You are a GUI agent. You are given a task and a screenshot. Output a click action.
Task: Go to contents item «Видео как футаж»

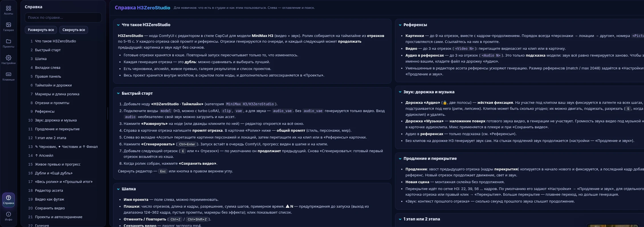coord(63,199)
